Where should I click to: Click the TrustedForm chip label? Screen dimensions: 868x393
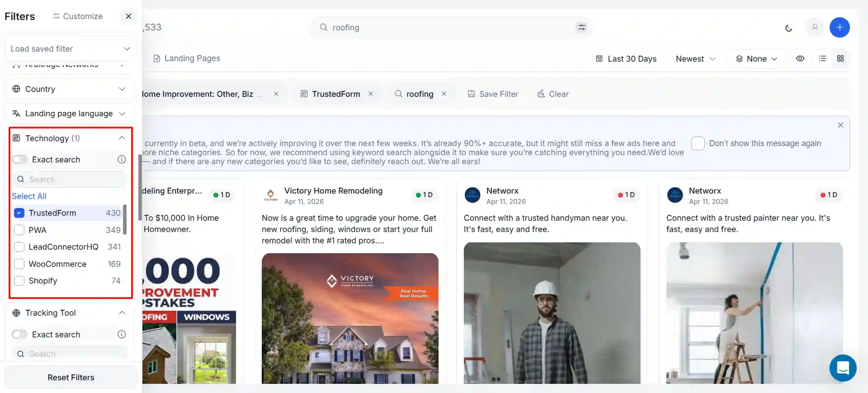tap(336, 94)
